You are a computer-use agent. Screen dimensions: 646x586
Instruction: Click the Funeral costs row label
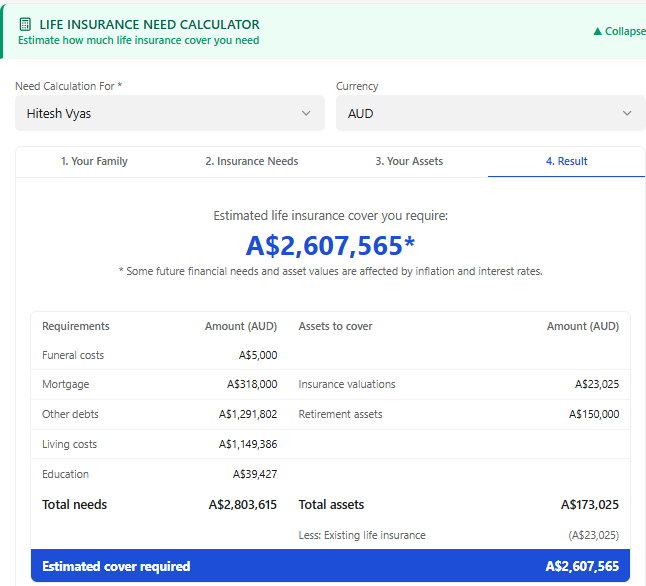[73, 355]
